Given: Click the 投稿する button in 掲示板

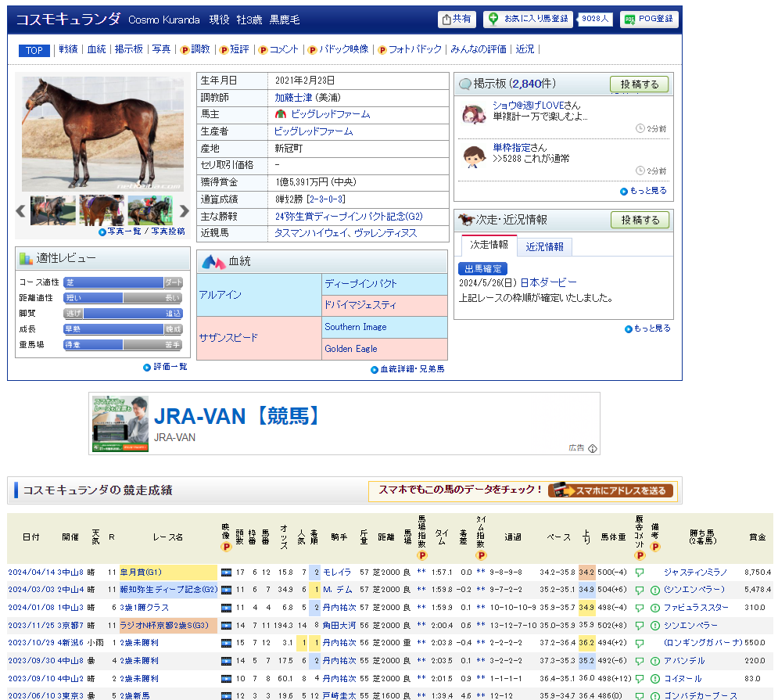Looking at the screenshot, I should pyautogui.click(x=639, y=84).
